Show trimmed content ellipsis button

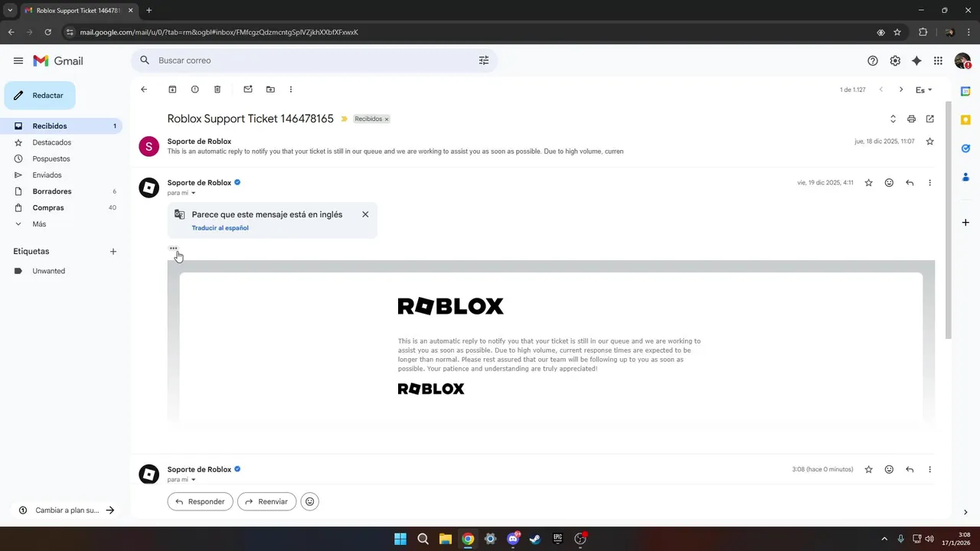[173, 248]
